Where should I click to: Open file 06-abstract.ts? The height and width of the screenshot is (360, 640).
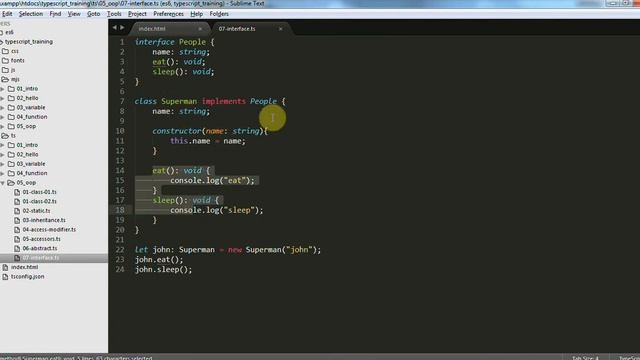click(x=40, y=248)
